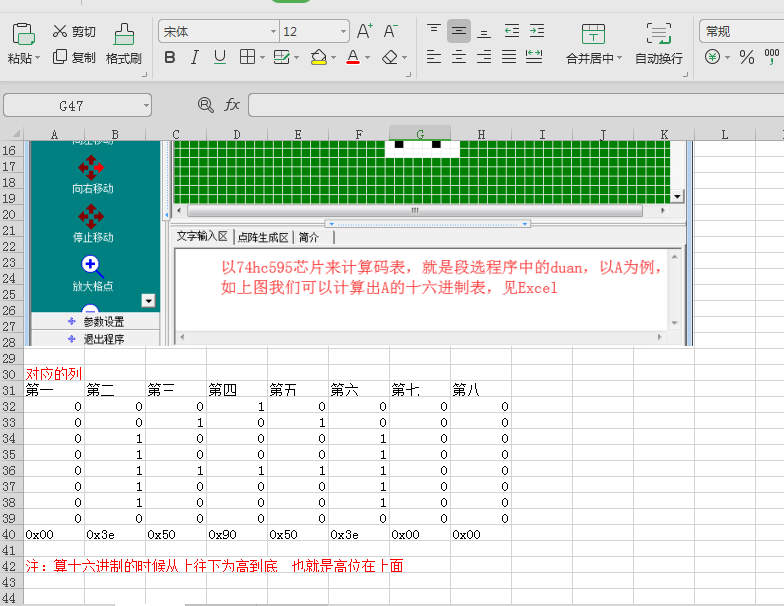
Task: Open the font size 12 dropdown
Action: 343,32
